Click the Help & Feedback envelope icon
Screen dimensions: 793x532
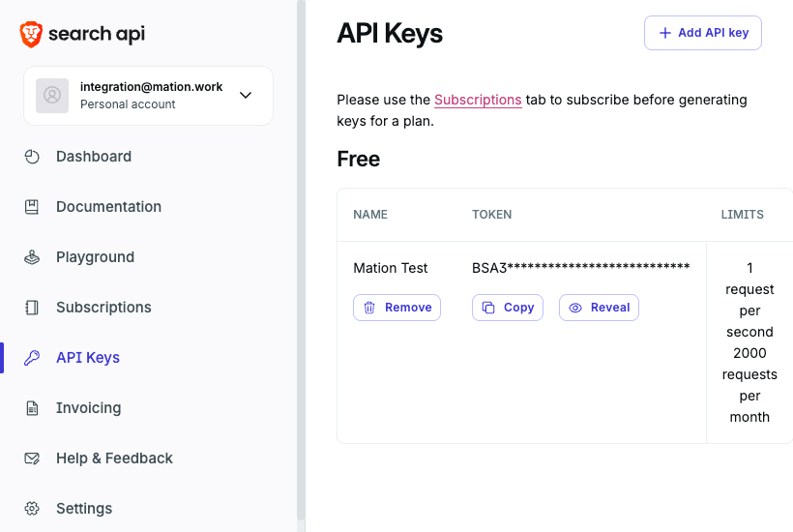[x=32, y=458]
